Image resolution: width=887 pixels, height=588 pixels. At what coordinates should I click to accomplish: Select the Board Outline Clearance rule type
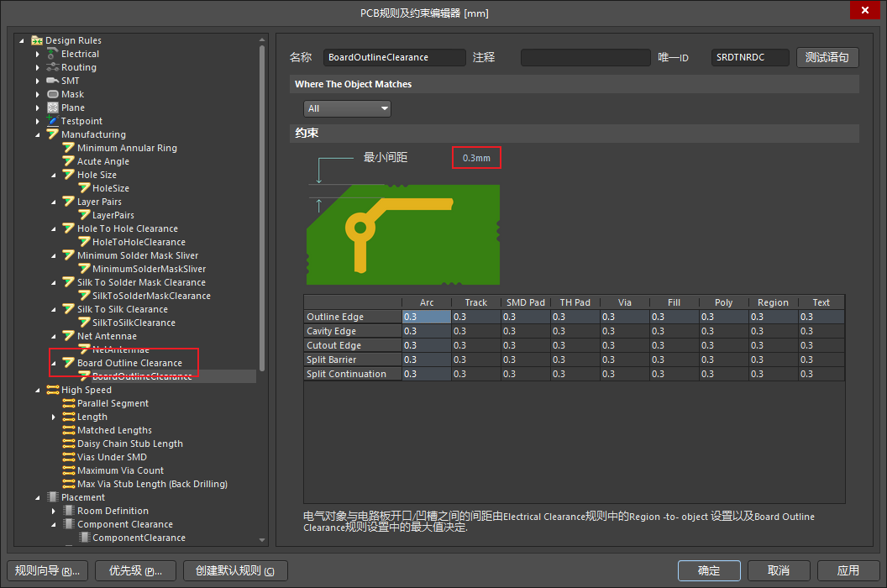tap(129, 363)
